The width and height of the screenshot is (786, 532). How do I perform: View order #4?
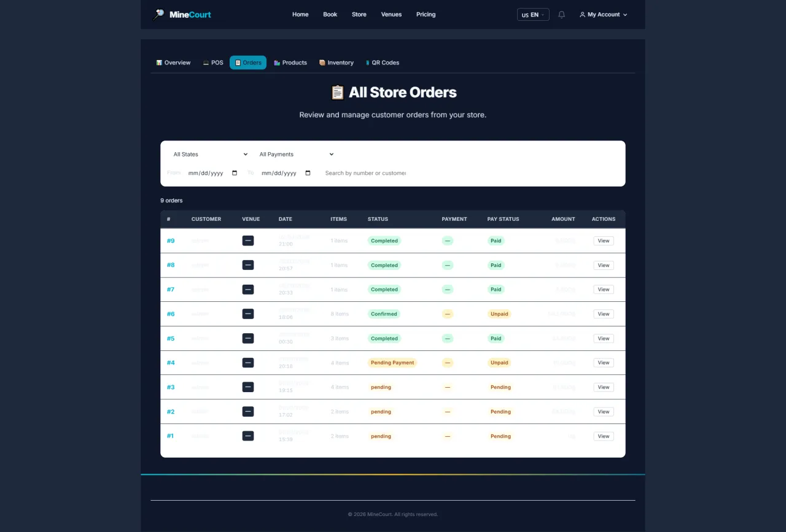604,363
